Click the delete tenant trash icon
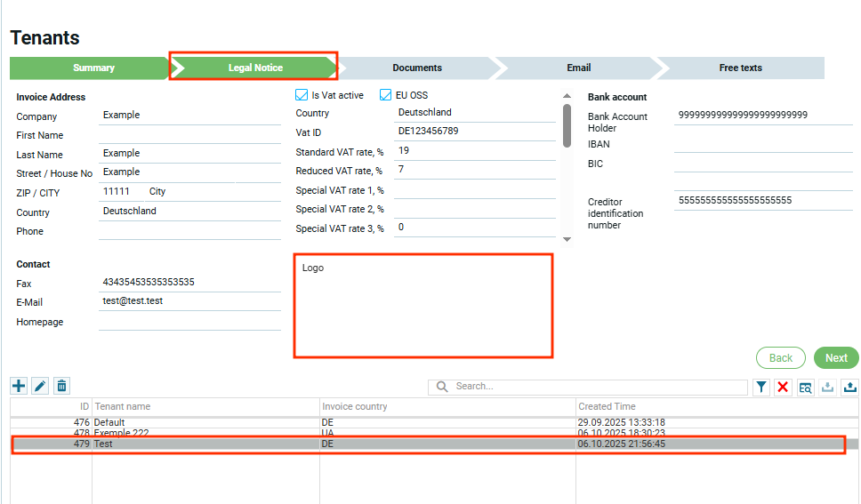The width and height of the screenshot is (861, 504). [61, 386]
